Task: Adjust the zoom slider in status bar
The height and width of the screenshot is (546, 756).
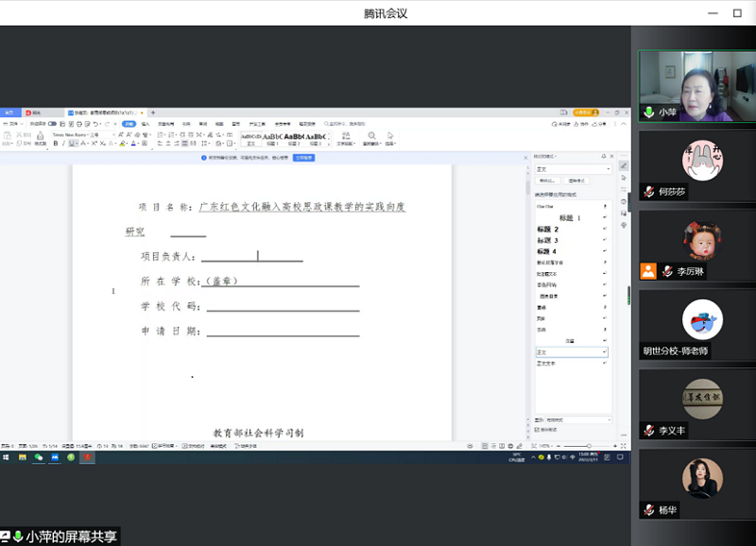Action: pos(588,445)
